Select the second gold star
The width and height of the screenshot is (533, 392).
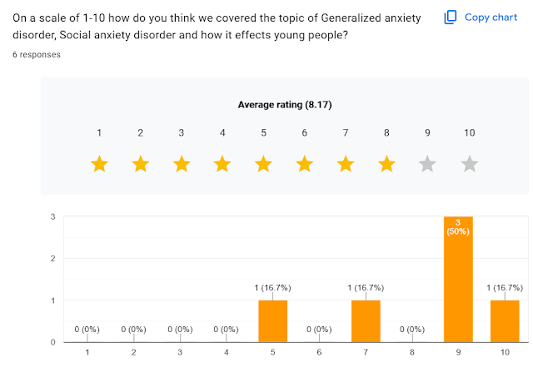pyautogui.click(x=140, y=164)
